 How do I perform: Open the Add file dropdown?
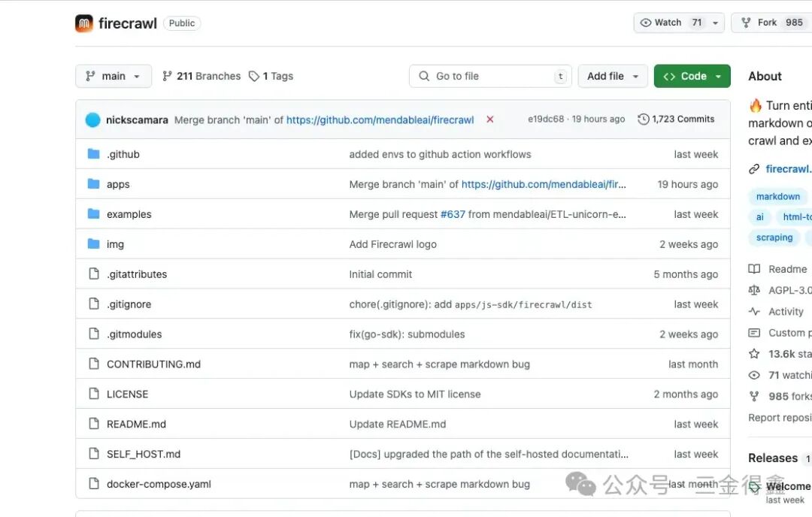click(x=613, y=76)
